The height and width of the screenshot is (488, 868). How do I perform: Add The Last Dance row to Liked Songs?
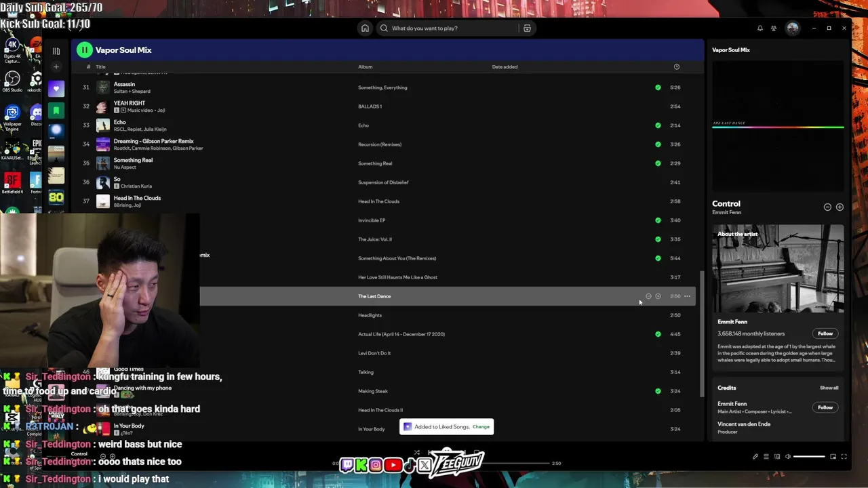pyautogui.click(x=658, y=296)
